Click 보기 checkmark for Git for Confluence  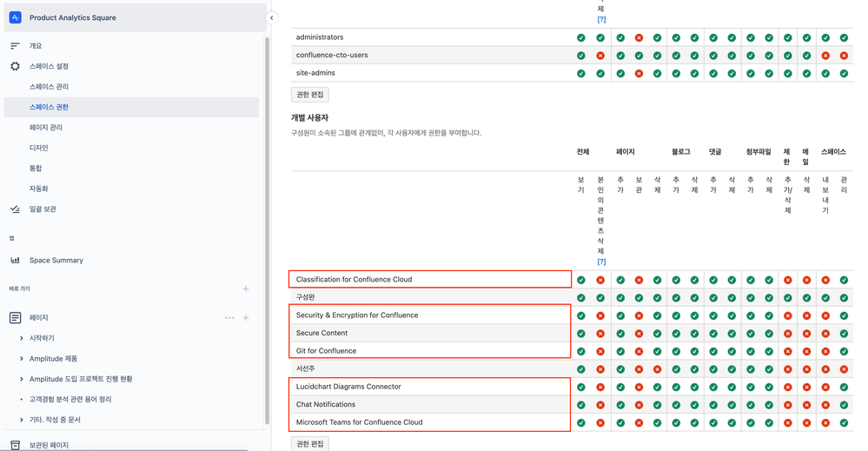[580, 351]
